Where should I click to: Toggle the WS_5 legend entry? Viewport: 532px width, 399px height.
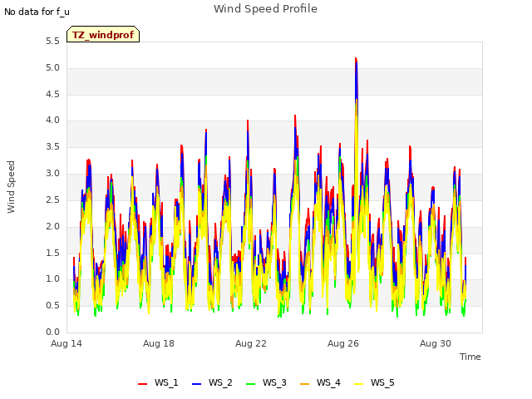coord(374,382)
